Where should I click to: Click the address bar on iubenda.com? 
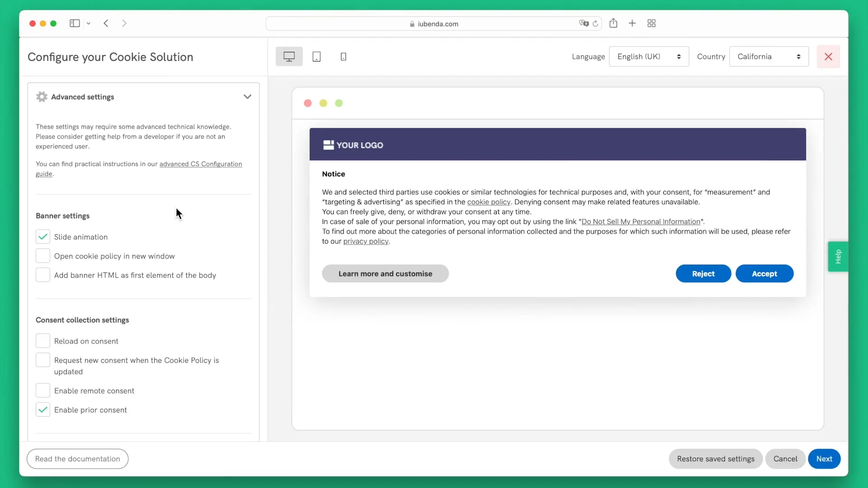pyautogui.click(x=434, y=23)
